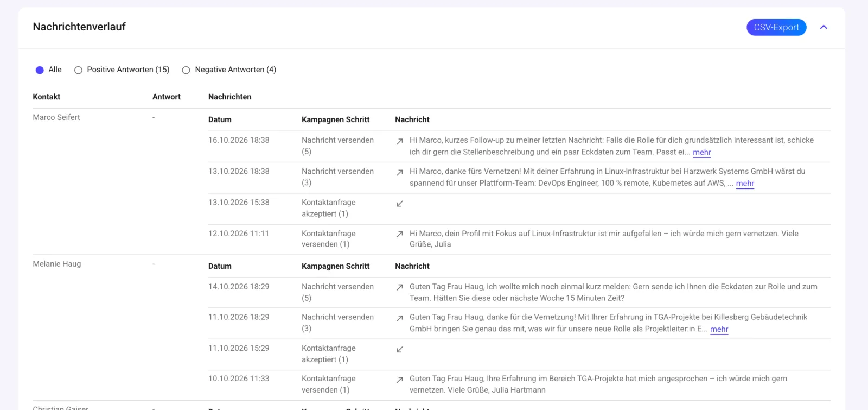Image resolution: width=868 pixels, height=410 pixels.
Task: Click the Nachrichten column header
Action: (x=230, y=97)
